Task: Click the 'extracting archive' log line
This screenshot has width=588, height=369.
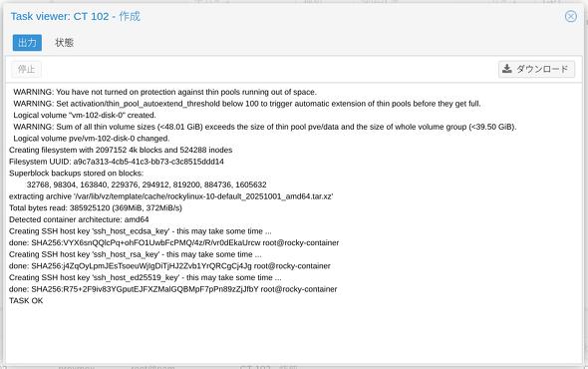Action: click(171, 196)
